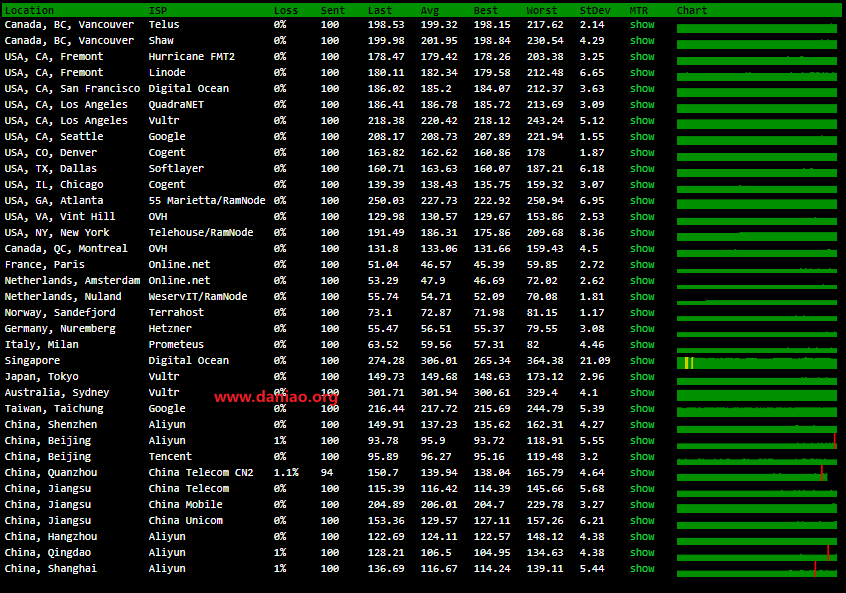Show MTR for Vint Hill OVH
Screen dimensions: 846x593
(x=642, y=217)
